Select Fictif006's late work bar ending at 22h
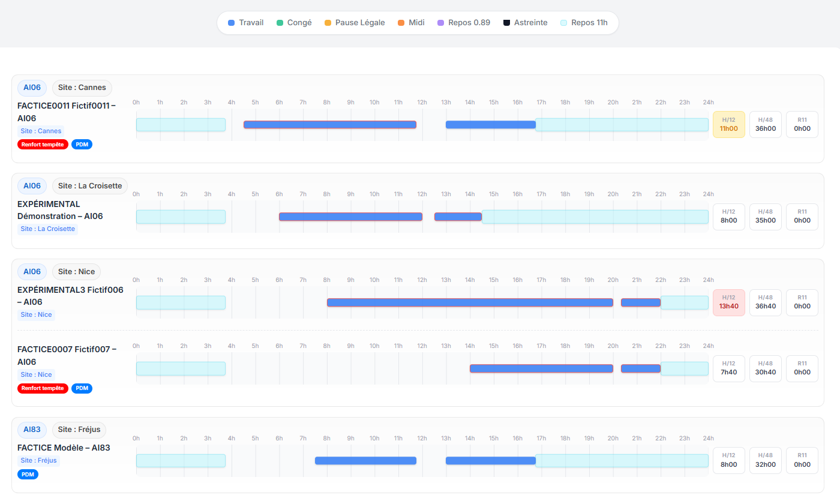Viewport: 840px width, 504px height. pos(641,302)
